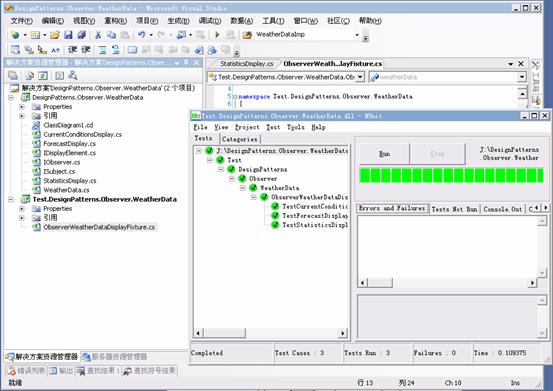Click the Open File folder icon
This screenshot has width=553, height=391.
[x=55, y=35]
